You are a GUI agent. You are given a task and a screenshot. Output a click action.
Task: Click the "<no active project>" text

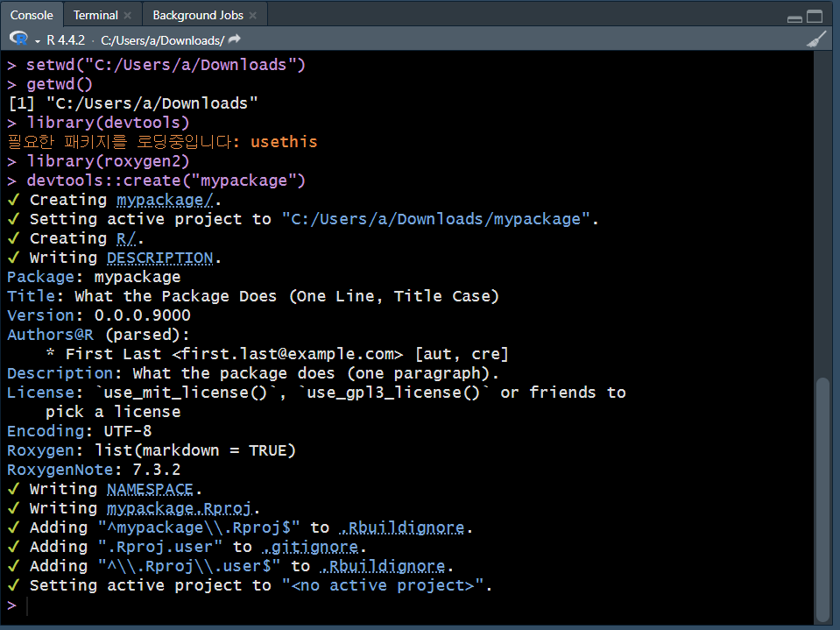coord(383,585)
